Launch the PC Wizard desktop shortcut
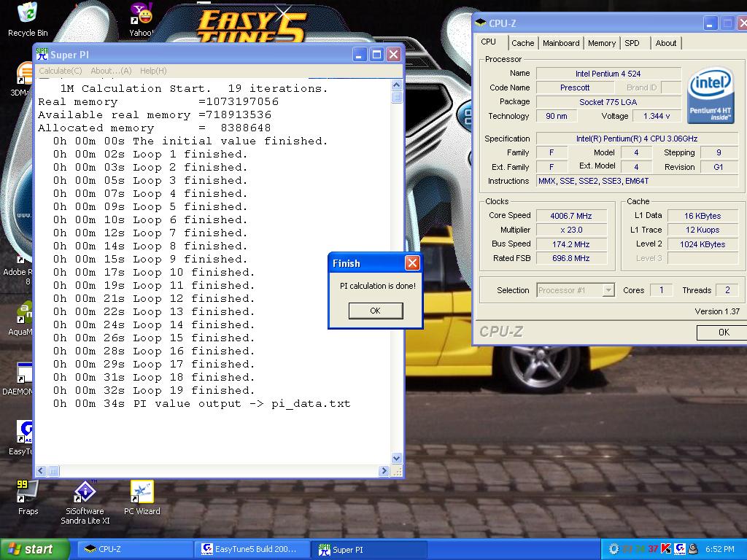 click(142, 497)
